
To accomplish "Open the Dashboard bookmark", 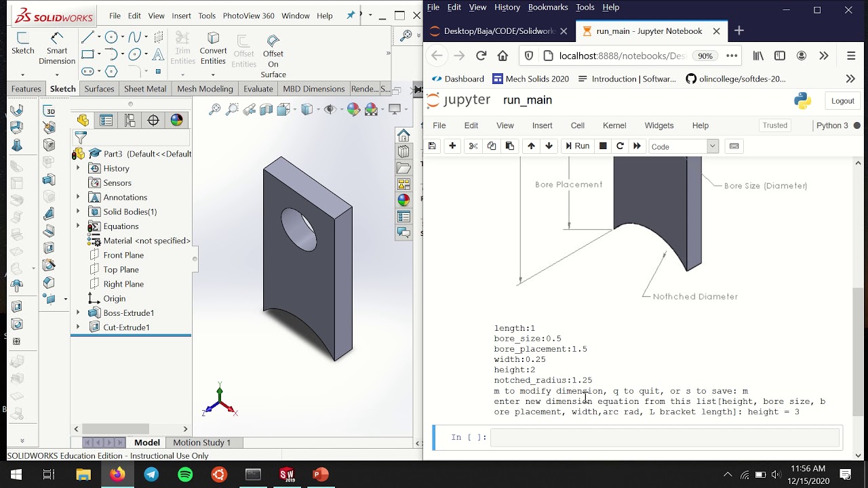I will click(458, 79).
